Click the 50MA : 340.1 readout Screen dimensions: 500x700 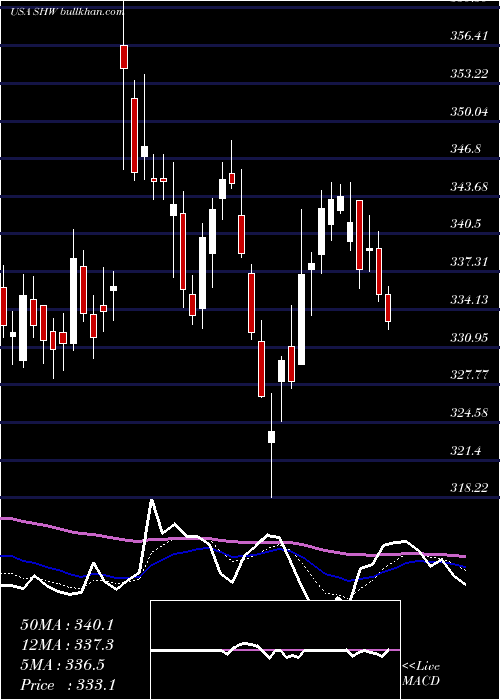point(67,624)
